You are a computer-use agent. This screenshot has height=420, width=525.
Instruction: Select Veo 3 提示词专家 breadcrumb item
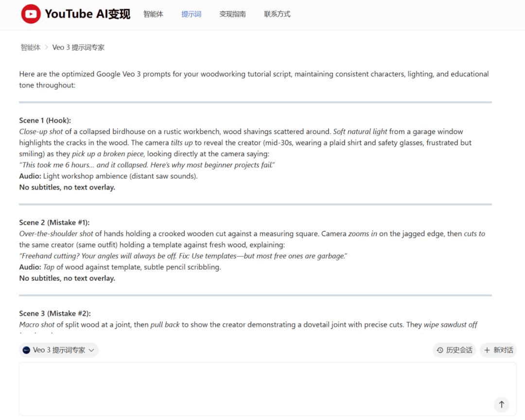coord(78,48)
